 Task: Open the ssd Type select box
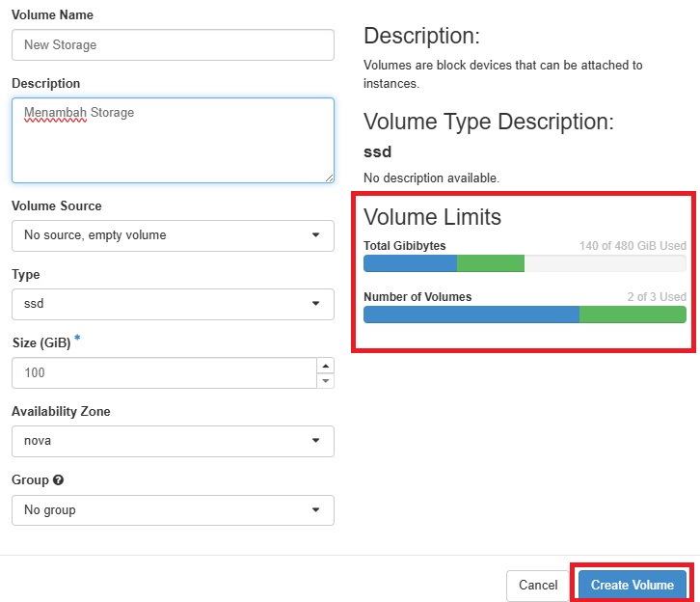(173, 304)
